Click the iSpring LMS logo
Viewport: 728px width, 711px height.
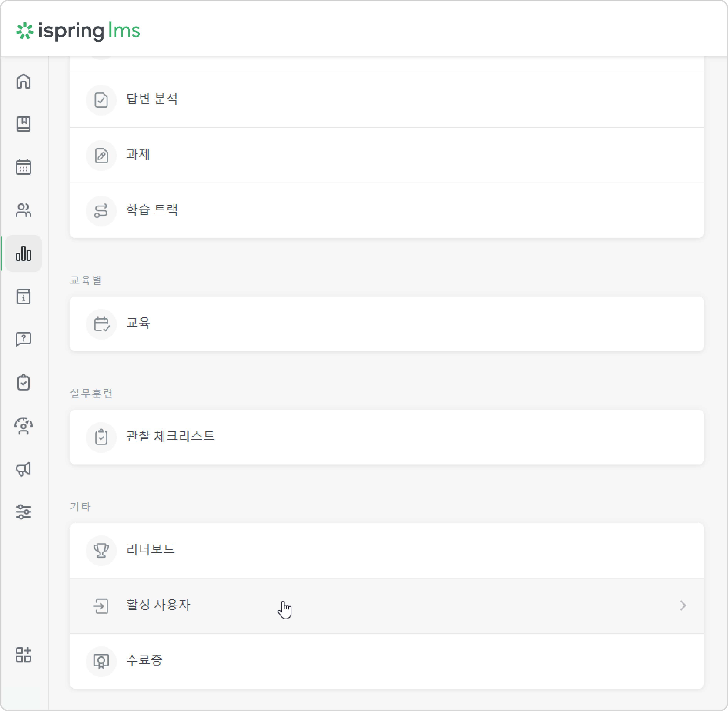point(78,31)
